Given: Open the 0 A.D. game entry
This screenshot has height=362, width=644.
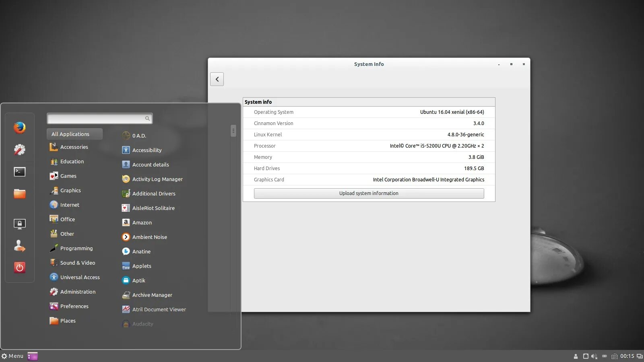Looking at the screenshot, I should click(x=134, y=136).
